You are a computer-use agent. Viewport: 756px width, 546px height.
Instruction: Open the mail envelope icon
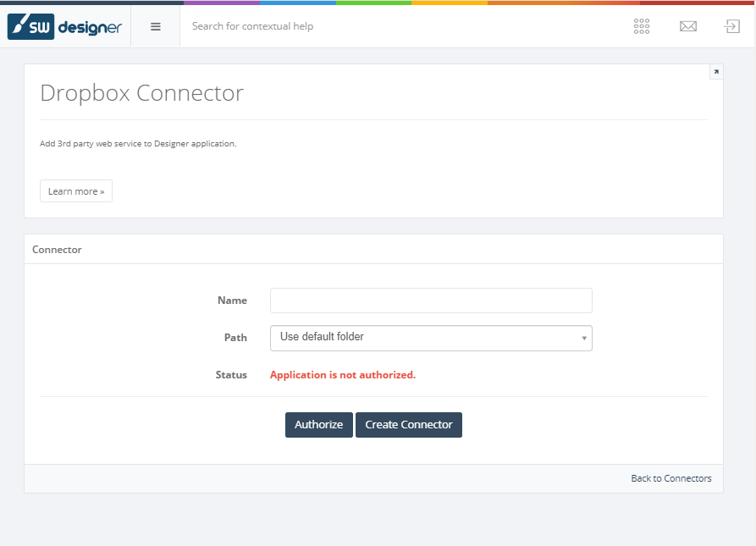(x=688, y=26)
